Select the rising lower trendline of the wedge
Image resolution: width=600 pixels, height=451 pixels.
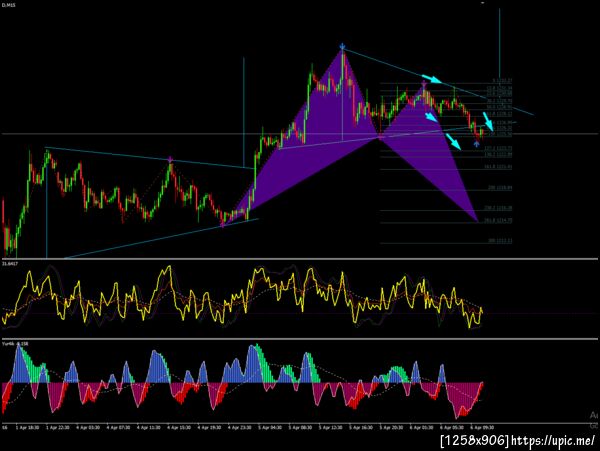pyautogui.click(x=161, y=239)
